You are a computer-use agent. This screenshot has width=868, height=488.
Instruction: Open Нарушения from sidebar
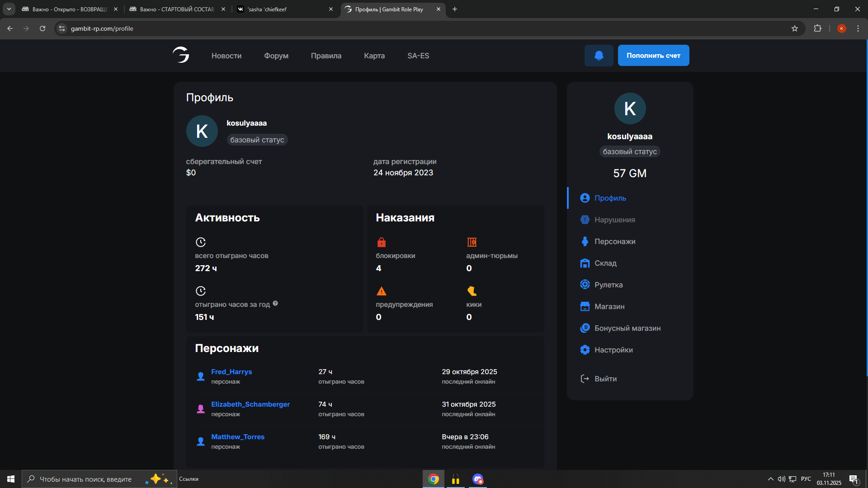[614, 220]
